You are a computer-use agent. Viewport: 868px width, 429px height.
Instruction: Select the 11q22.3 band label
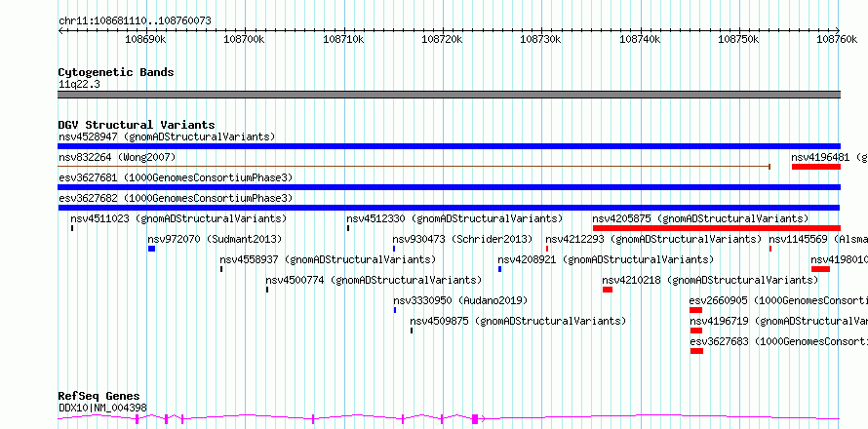[79, 85]
